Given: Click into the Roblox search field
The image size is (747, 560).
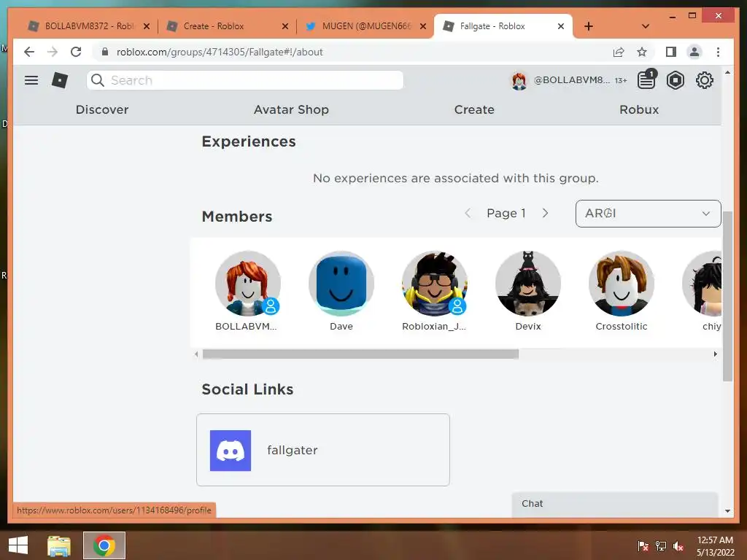Looking at the screenshot, I should click(x=245, y=80).
